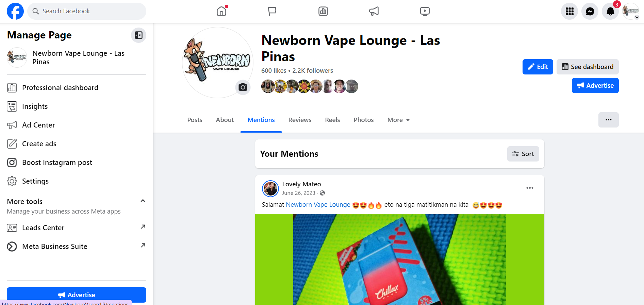644x305 pixels.
Task: Open Messenger from the top bar
Action: click(590, 12)
